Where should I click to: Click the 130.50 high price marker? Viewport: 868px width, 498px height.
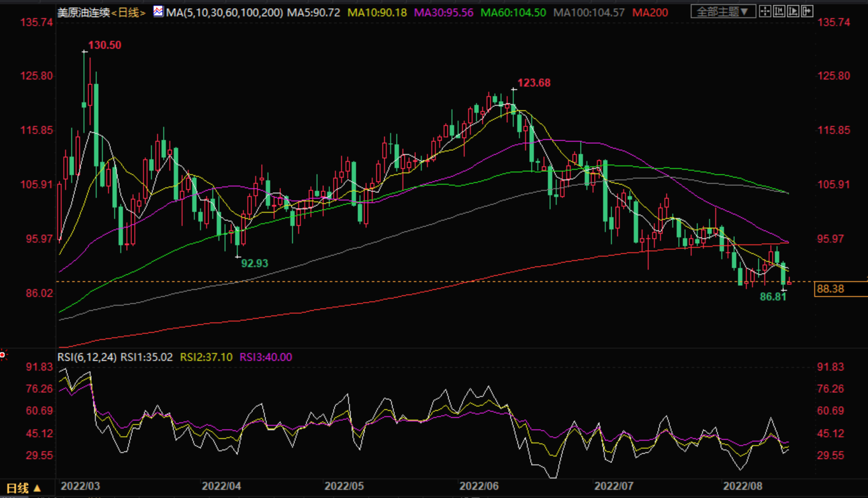105,45
